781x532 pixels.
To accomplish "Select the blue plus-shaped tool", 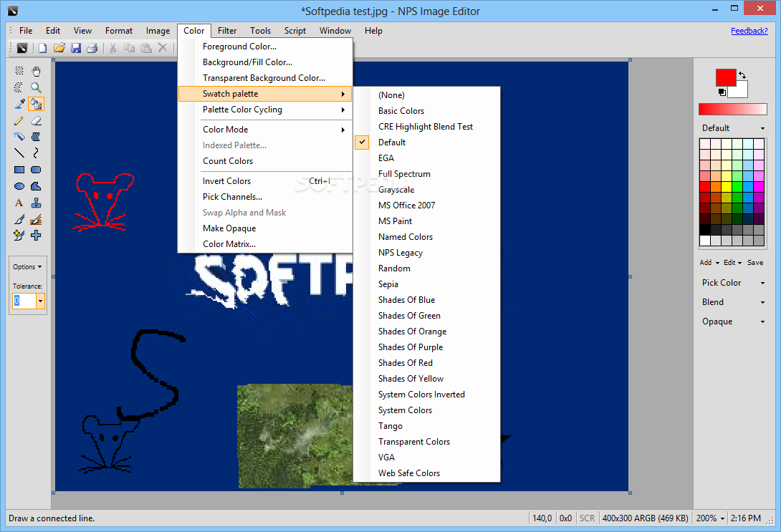I will coord(36,236).
